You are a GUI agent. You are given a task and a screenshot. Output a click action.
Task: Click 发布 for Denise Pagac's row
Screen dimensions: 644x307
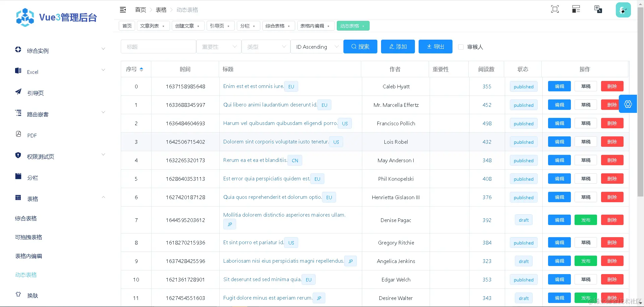click(586, 220)
